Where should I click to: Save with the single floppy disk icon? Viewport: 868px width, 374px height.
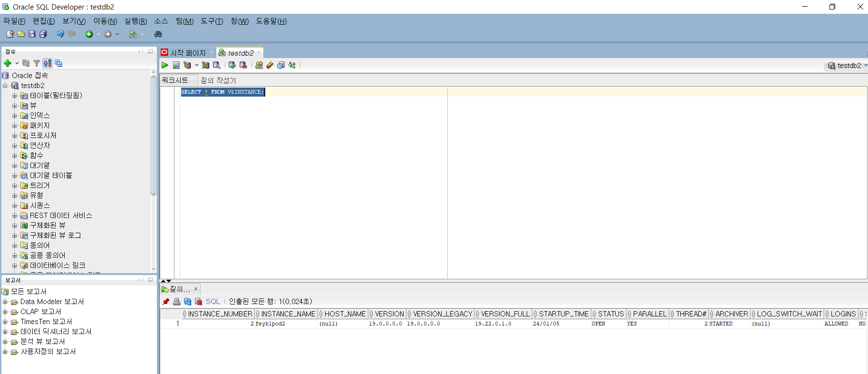pos(32,34)
